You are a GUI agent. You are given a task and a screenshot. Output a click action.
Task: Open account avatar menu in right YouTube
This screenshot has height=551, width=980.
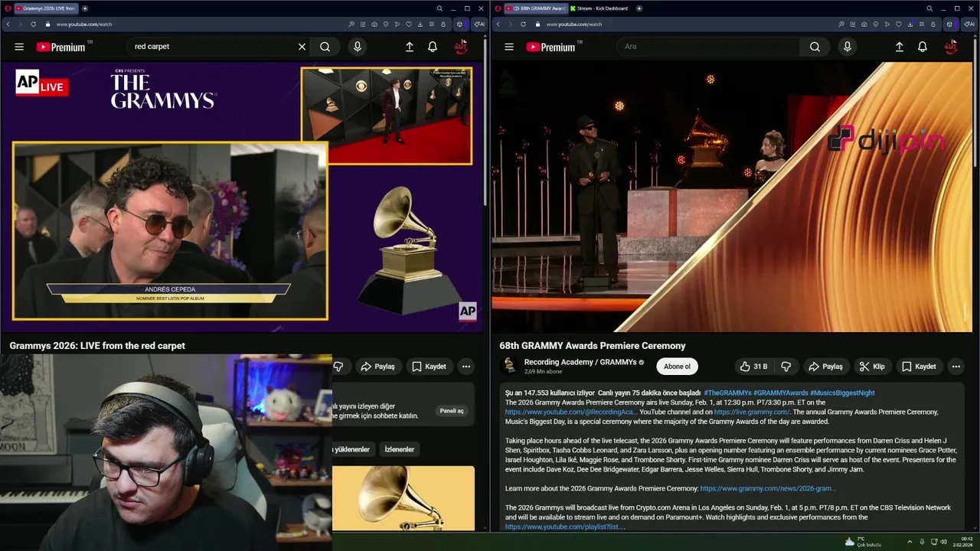(951, 47)
